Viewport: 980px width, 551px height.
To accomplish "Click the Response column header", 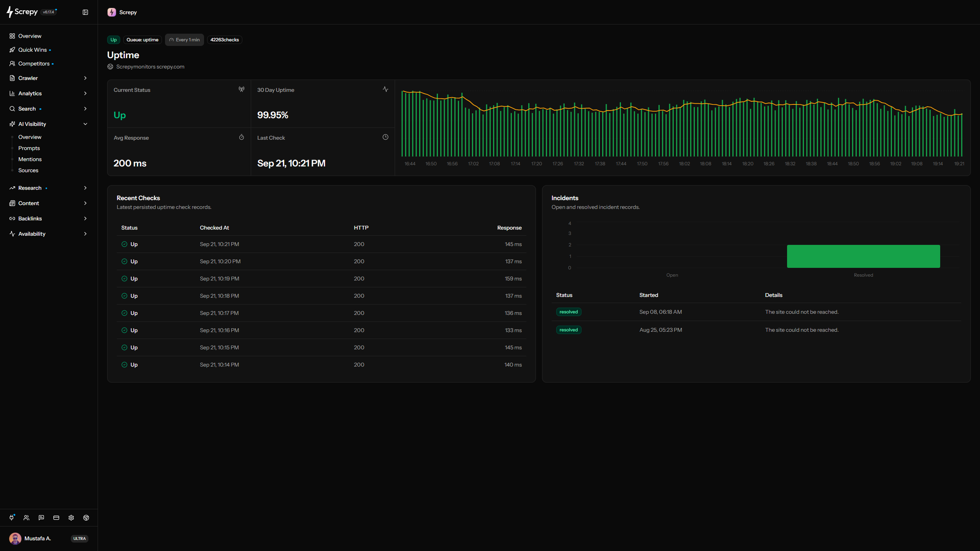I will [509, 228].
